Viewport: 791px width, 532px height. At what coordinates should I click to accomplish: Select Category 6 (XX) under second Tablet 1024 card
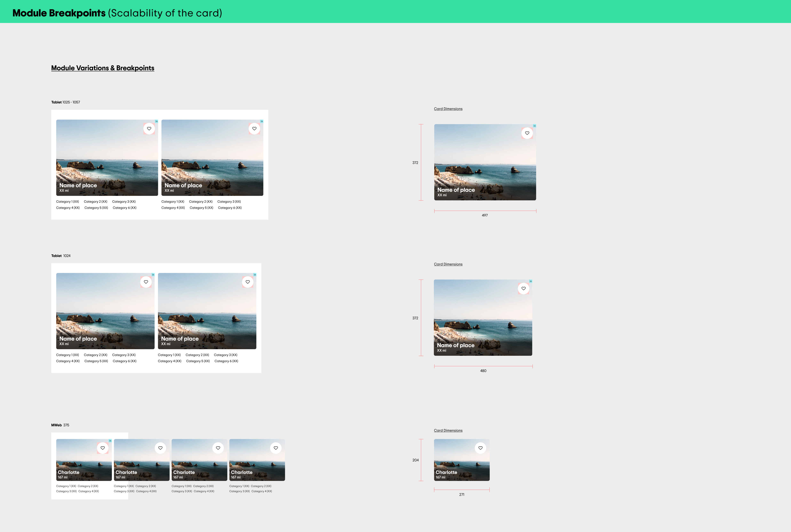tap(226, 361)
